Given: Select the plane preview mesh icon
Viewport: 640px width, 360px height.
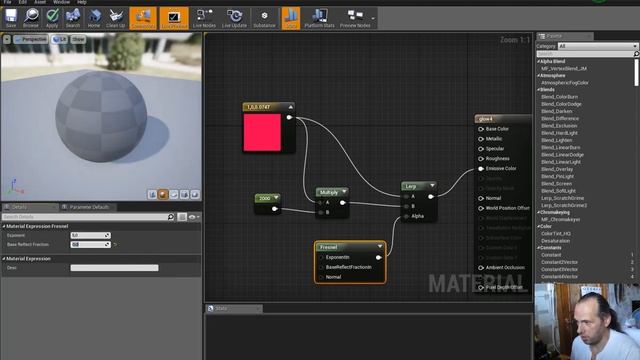Looking at the screenshot, I should [173, 194].
